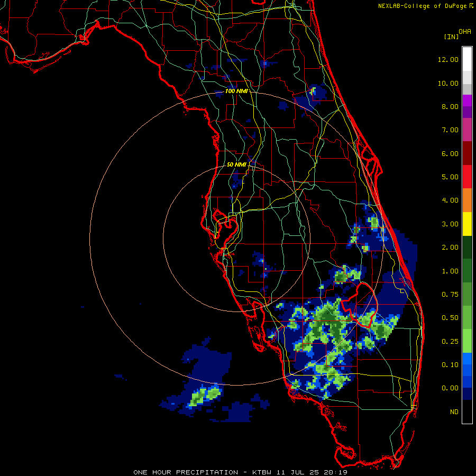476x476 pixels.
Task: Click the 100 NMI range ring label
Action: (x=236, y=91)
